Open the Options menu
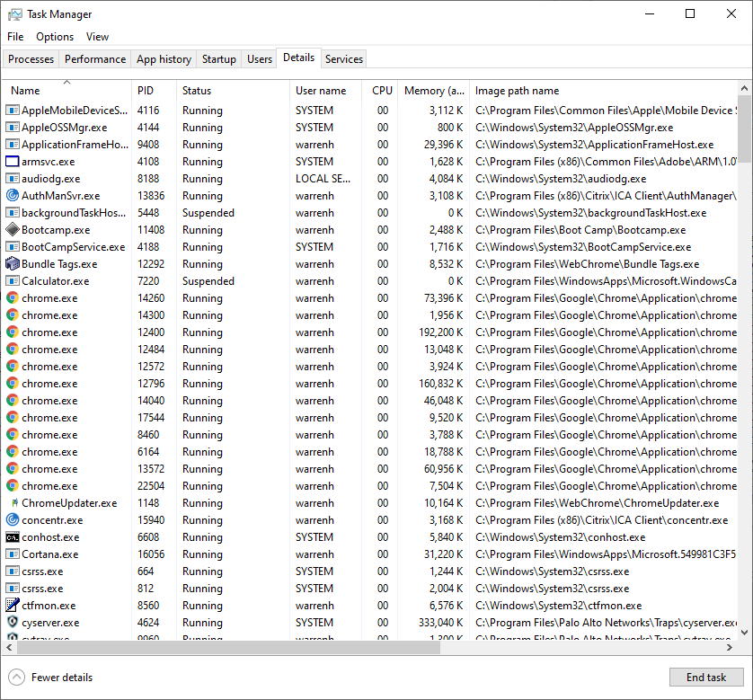753x700 pixels. [55, 37]
